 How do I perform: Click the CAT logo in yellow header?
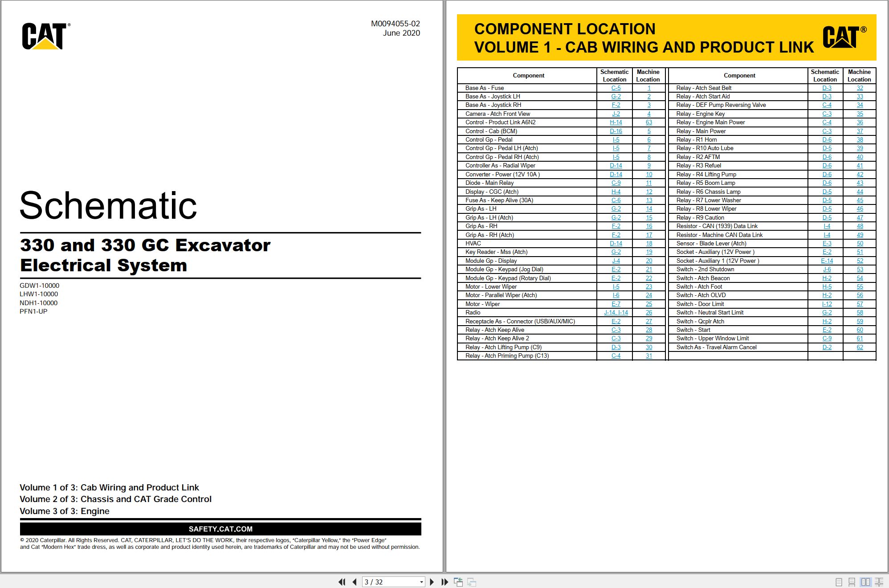[x=844, y=37]
